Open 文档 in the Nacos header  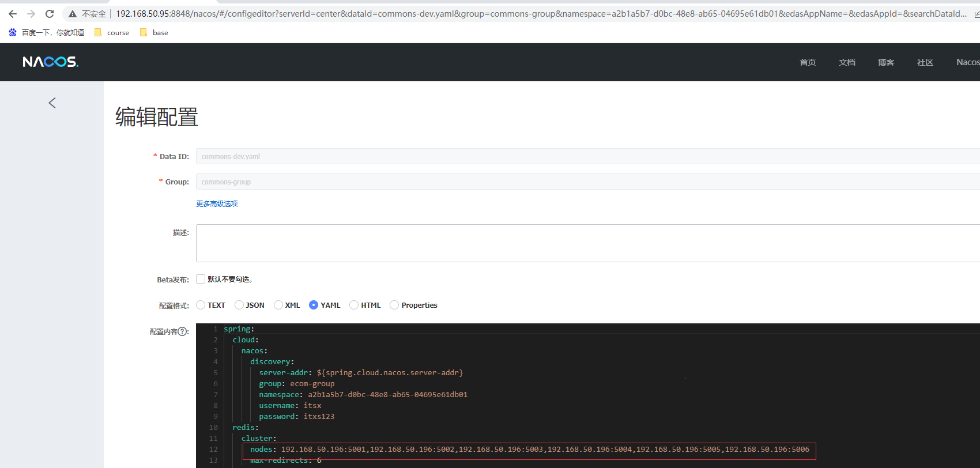point(847,62)
